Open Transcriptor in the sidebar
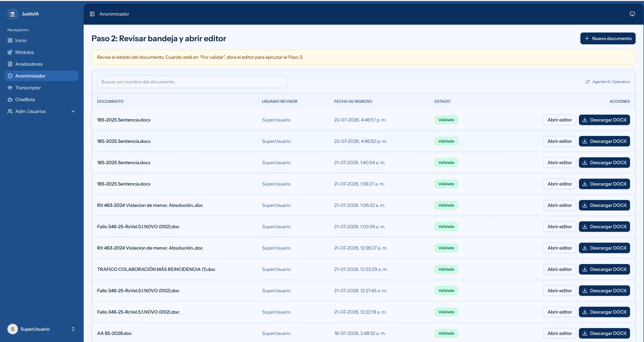This screenshot has width=644, height=342. point(41,88)
